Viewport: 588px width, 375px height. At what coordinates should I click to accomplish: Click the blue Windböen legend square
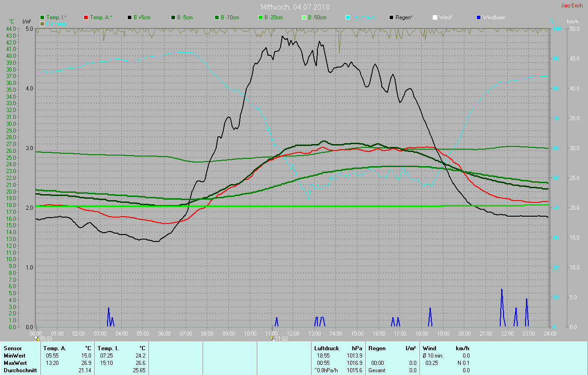tap(479, 17)
